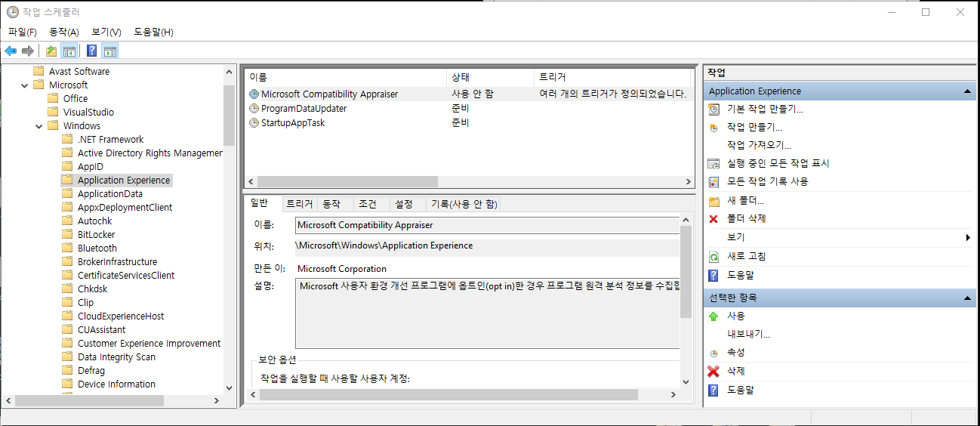Switch to the 트리거 tab
The height and width of the screenshot is (426, 980).
[300, 204]
